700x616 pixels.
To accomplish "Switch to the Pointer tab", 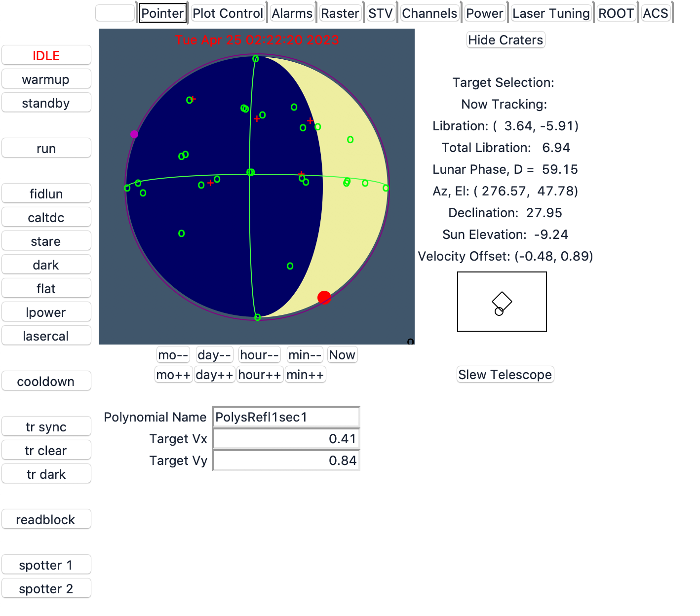I will point(162,13).
